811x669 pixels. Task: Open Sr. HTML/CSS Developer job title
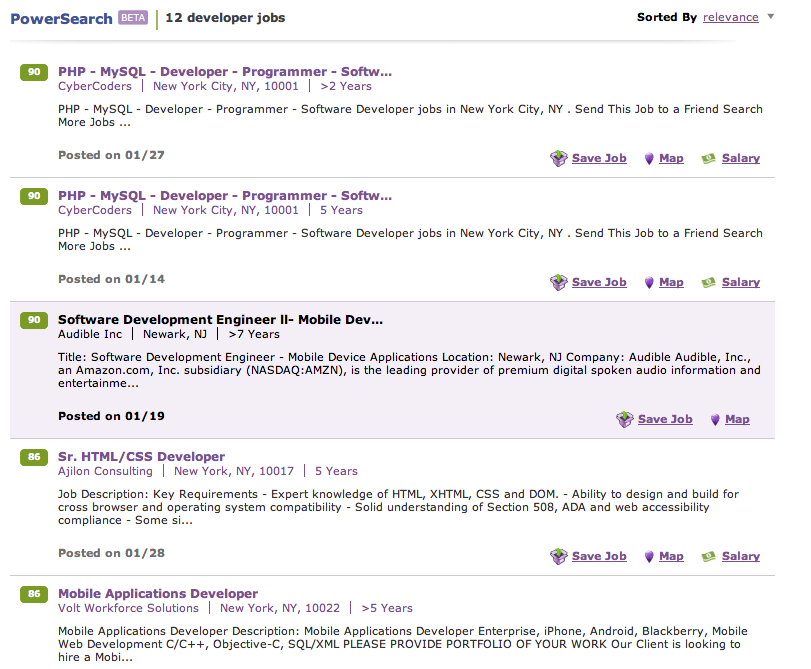tap(141, 457)
